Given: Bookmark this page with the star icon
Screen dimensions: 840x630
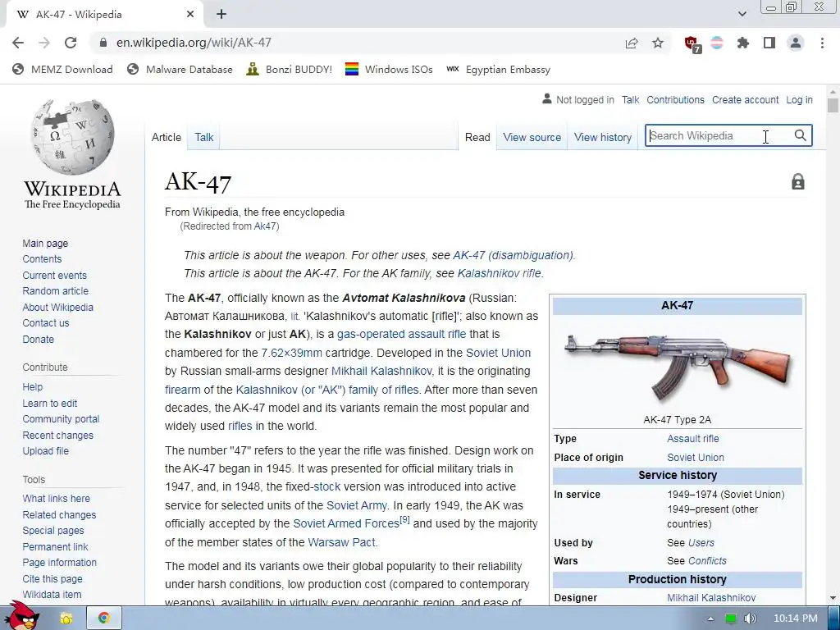Looking at the screenshot, I should click(658, 43).
